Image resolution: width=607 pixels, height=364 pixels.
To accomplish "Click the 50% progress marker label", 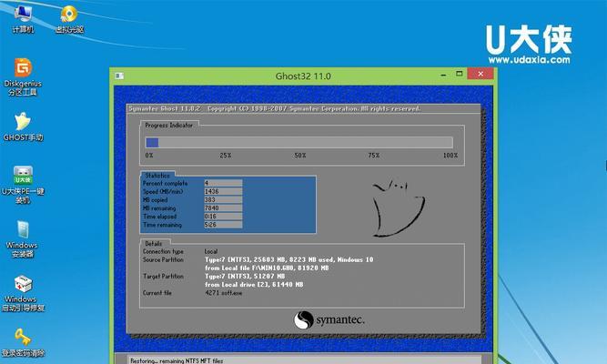I will click(x=300, y=156).
